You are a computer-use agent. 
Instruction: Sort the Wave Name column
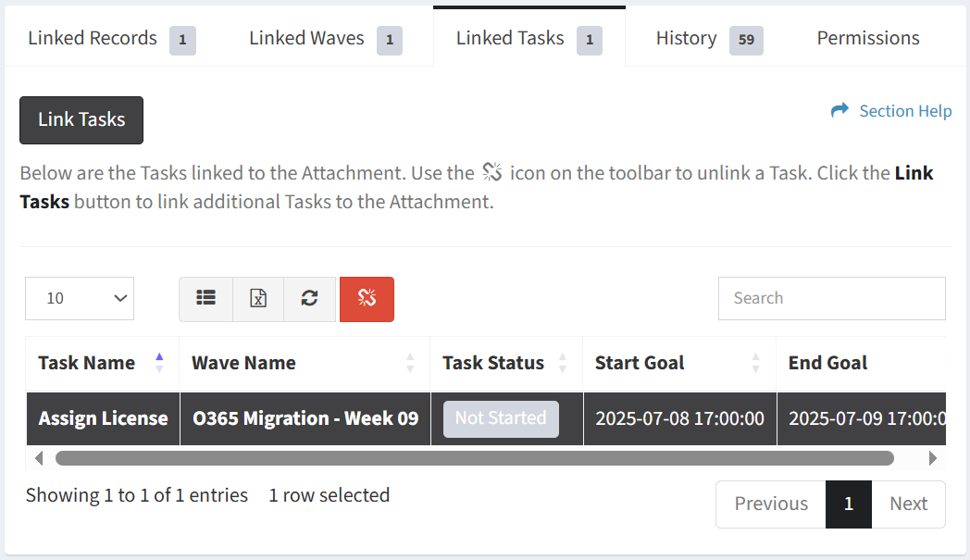click(409, 363)
